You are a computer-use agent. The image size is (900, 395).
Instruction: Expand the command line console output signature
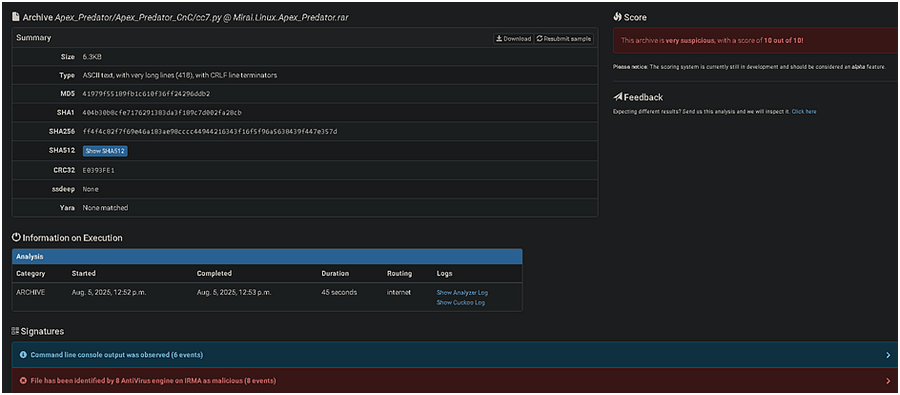point(456,355)
